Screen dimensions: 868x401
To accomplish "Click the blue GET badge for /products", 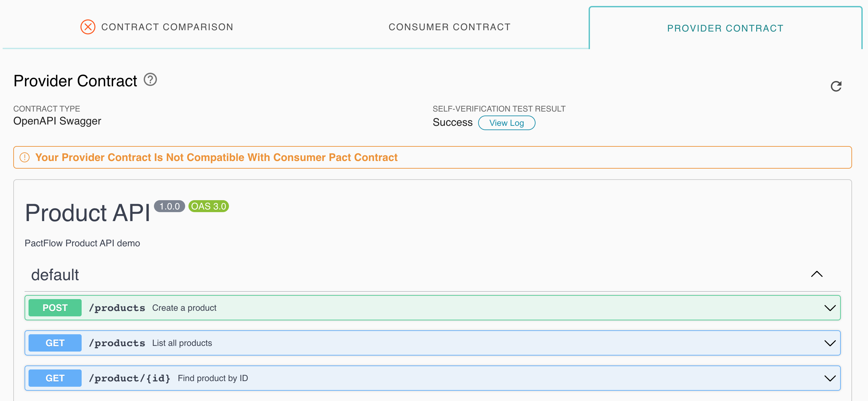I will click(x=55, y=343).
